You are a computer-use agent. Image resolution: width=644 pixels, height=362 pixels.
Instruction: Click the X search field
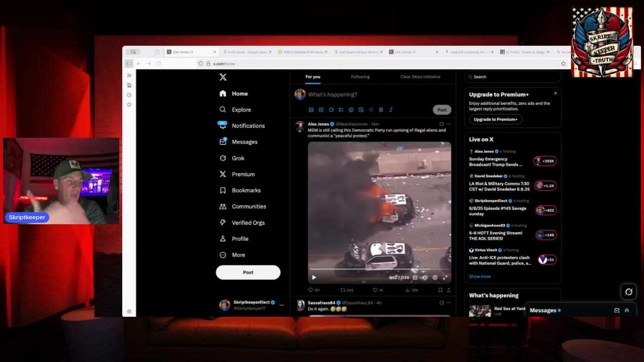tap(513, 77)
